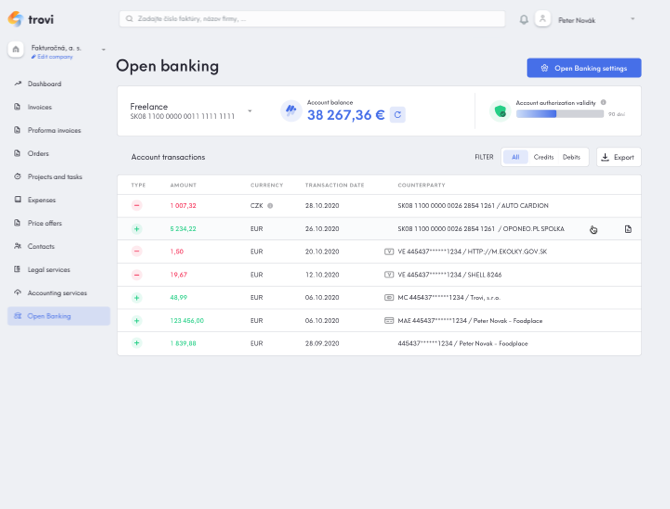The image size is (670, 509).
Task: Click the plus icon on 48,99 row
Action: point(137,298)
